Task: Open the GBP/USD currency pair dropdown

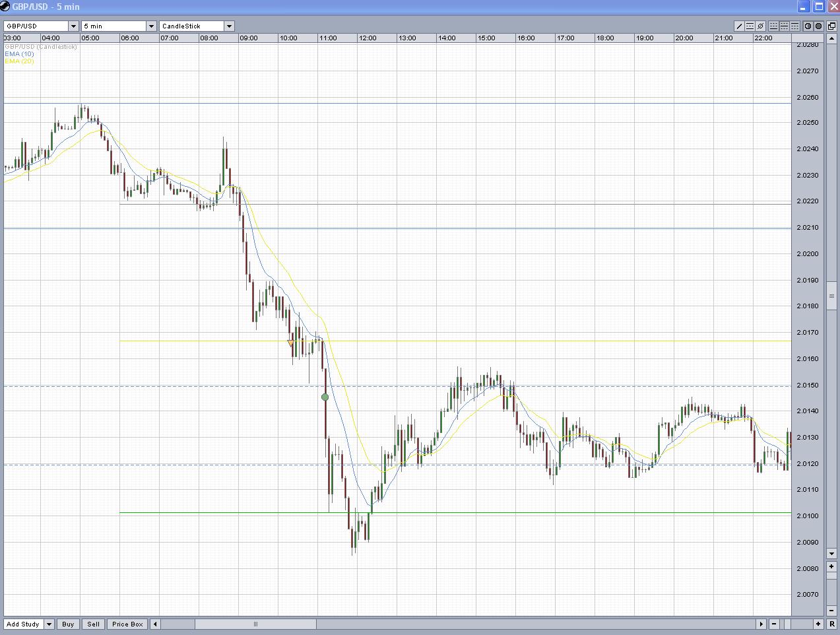Action: point(41,26)
